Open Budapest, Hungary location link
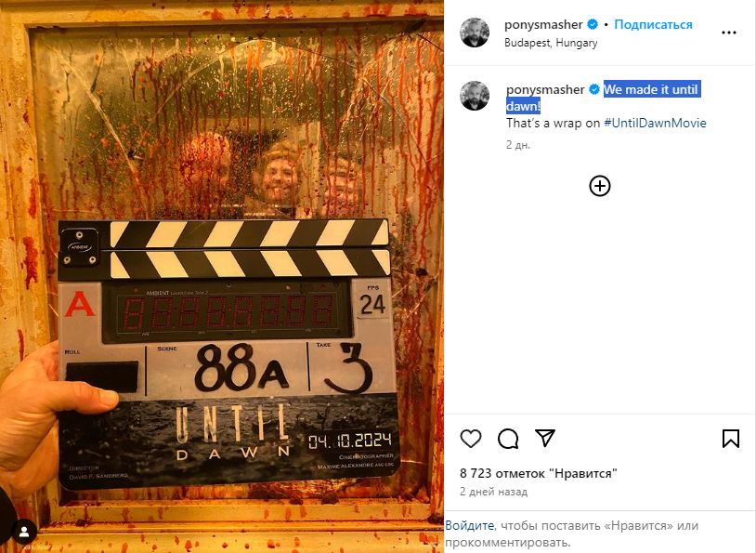Screen dimensions: 756x553 (x=551, y=43)
